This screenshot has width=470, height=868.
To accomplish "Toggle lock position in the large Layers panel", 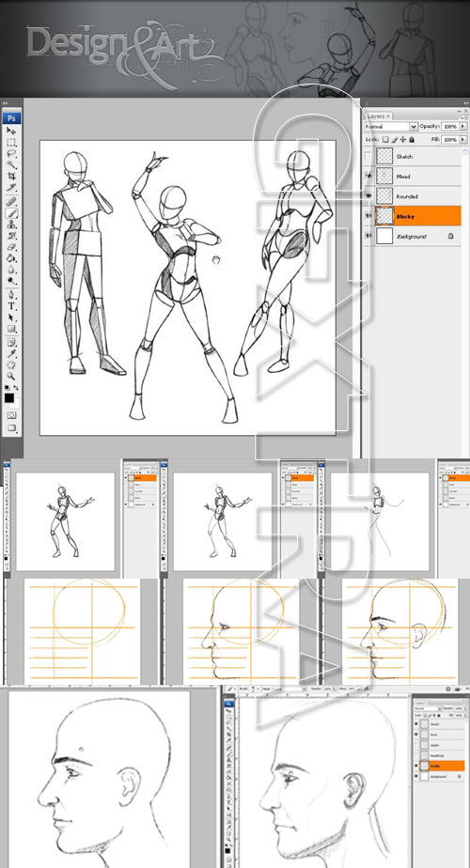I will 403,139.
